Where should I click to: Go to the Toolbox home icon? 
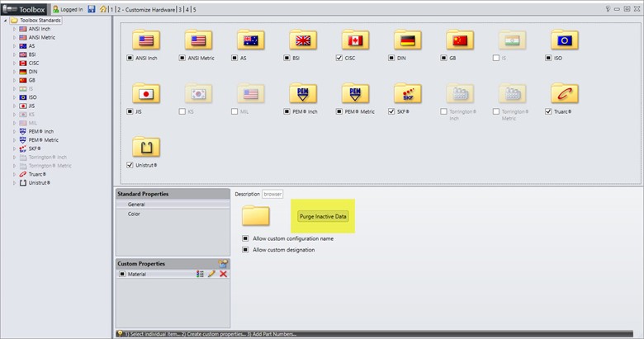pyautogui.click(x=103, y=9)
